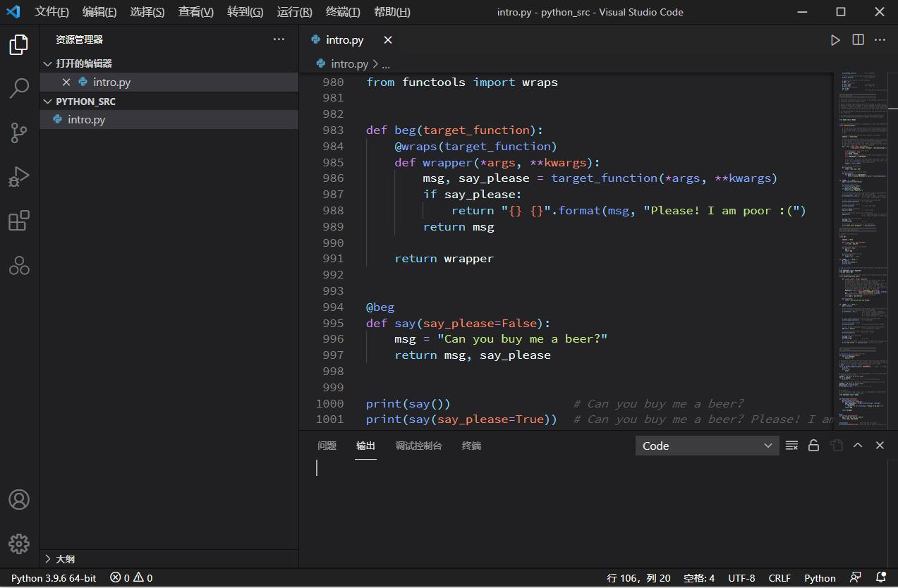Click the Python 3.9.6 64-bit interpreter selector
Viewport: 898px width, 588px height.
[54, 577]
